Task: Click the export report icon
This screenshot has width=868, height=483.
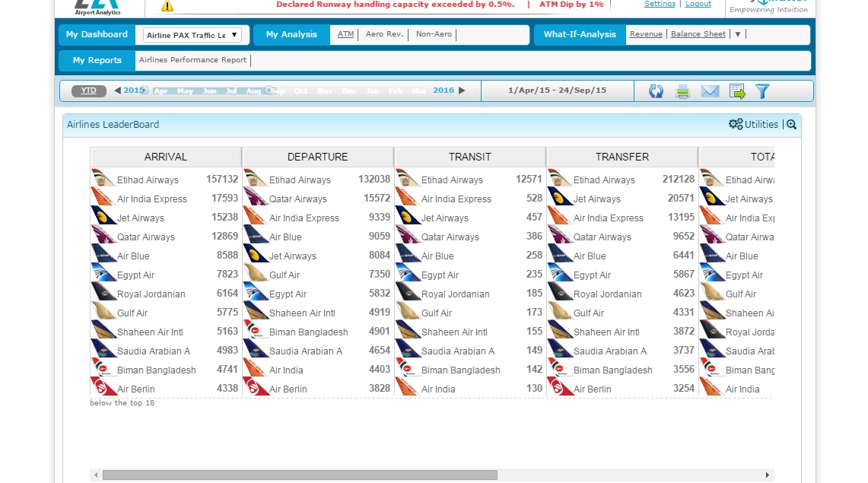Action: (x=737, y=91)
